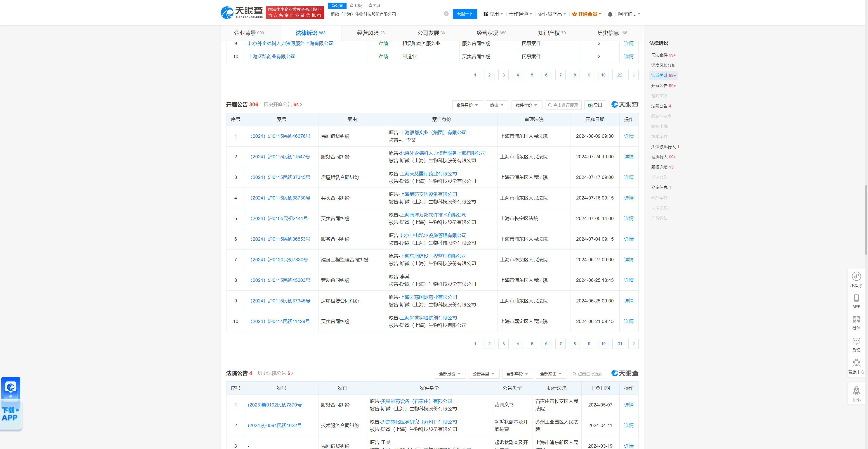
Task: Select 查关系 search mode
Action: coord(374,5)
